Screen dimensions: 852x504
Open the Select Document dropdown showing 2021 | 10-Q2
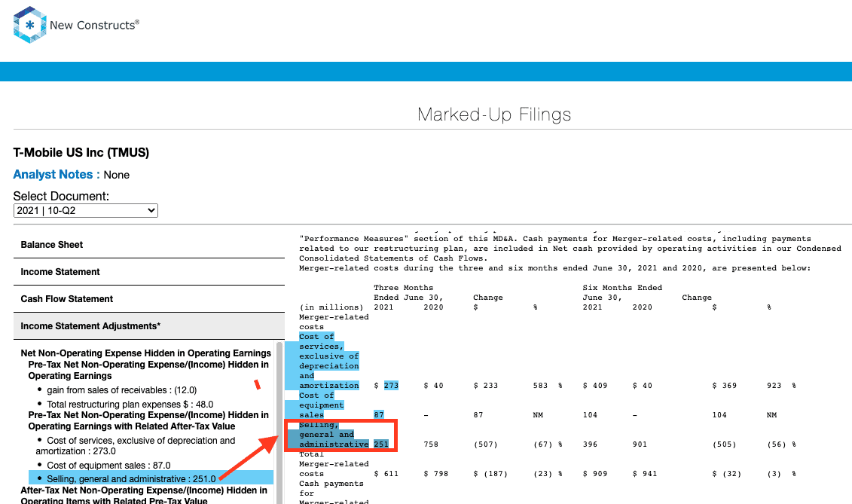pos(86,210)
